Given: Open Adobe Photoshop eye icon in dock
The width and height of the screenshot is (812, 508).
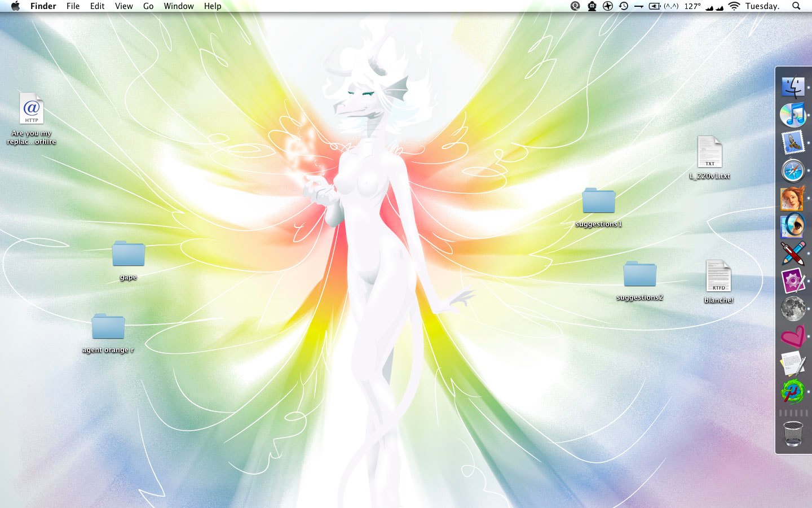Looking at the screenshot, I should coord(792,226).
